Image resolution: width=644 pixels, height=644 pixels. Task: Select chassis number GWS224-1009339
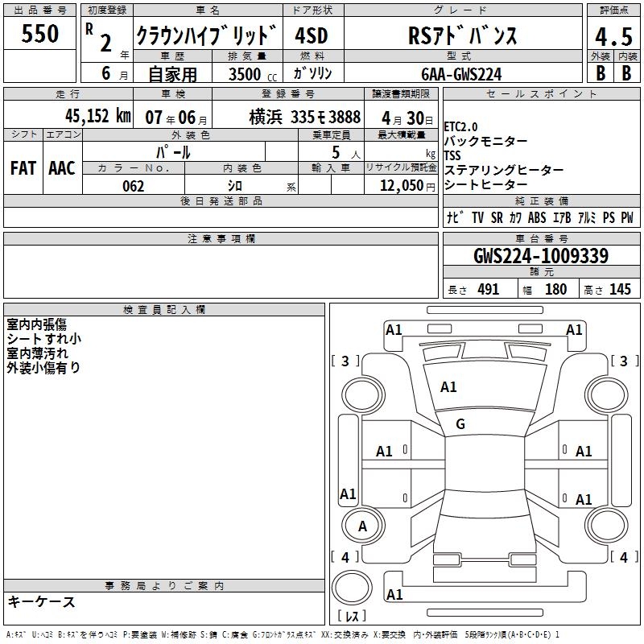coord(541,256)
